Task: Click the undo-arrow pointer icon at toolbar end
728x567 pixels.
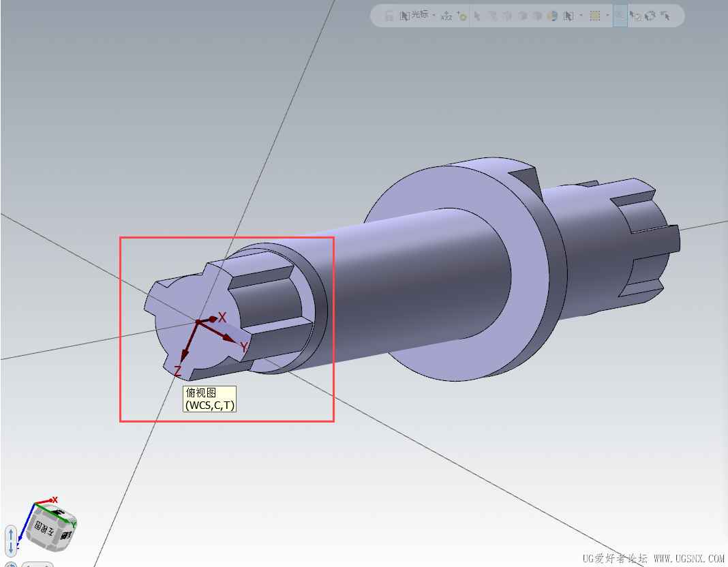Action: [665, 16]
